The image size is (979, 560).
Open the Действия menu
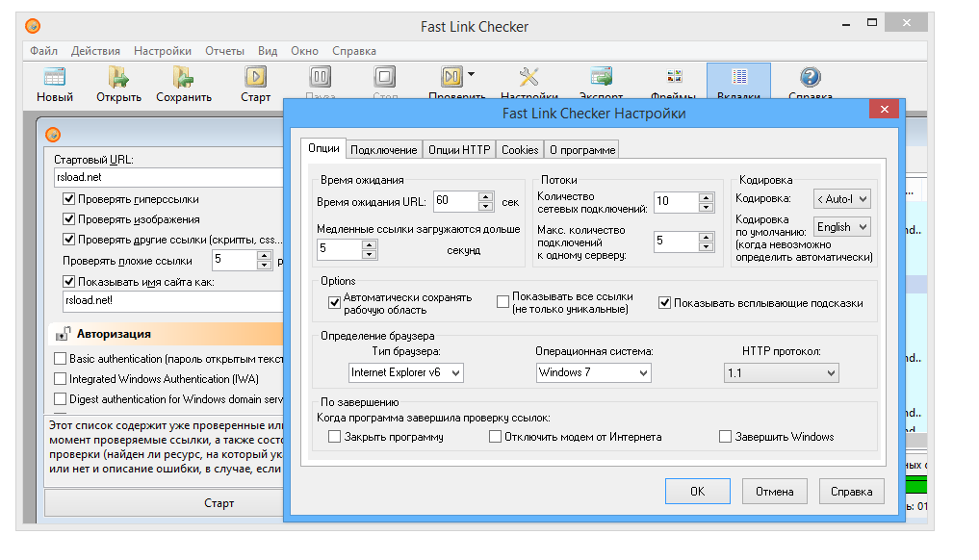95,51
